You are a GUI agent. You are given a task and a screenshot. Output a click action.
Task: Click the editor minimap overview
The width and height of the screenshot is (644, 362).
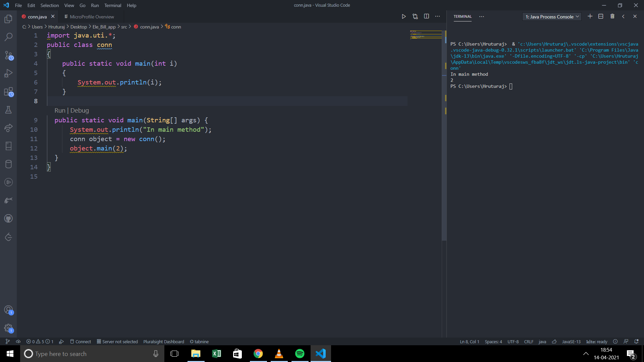click(x=426, y=35)
